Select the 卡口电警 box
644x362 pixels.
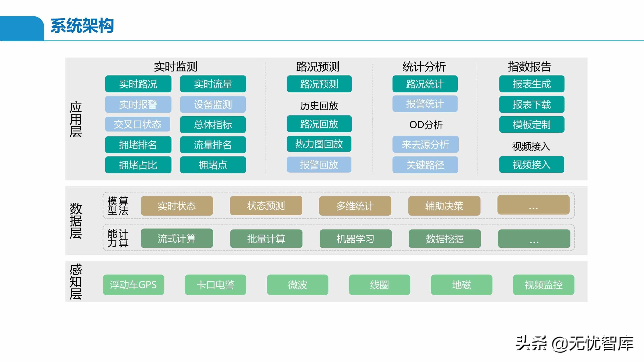point(215,285)
